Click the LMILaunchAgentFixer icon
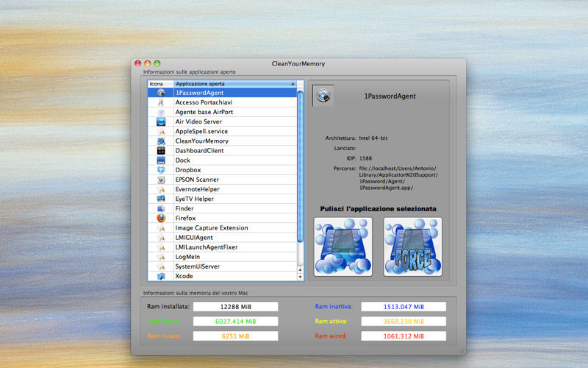Viewport: 588px width, 368px height. (161, 247)
